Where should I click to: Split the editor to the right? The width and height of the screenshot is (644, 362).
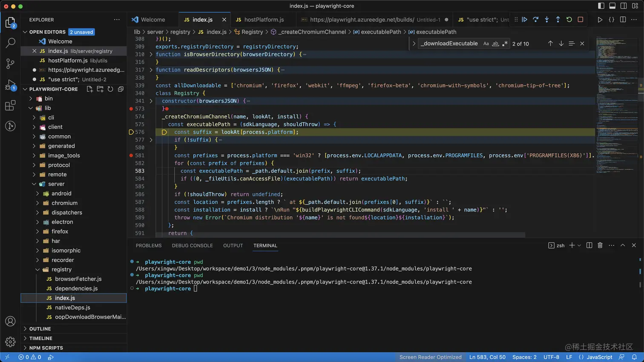coord(623,20)
